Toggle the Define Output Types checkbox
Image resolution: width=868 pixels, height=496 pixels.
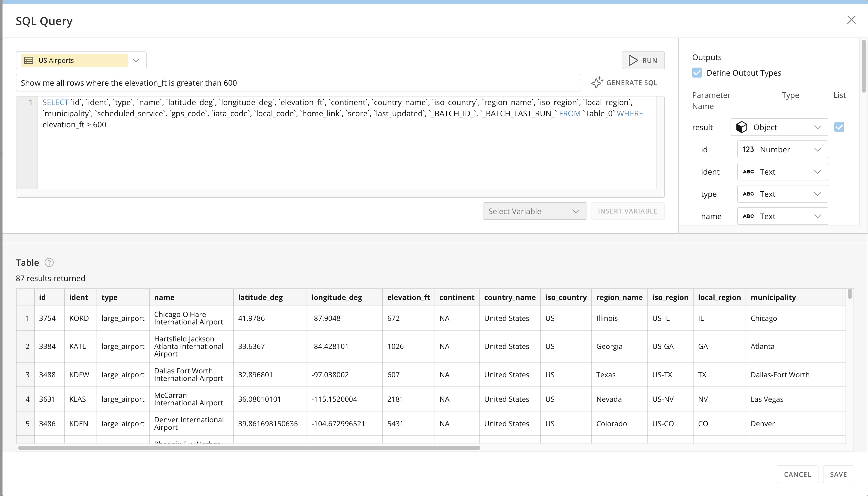pyautogui.click(x=697, y=73)
